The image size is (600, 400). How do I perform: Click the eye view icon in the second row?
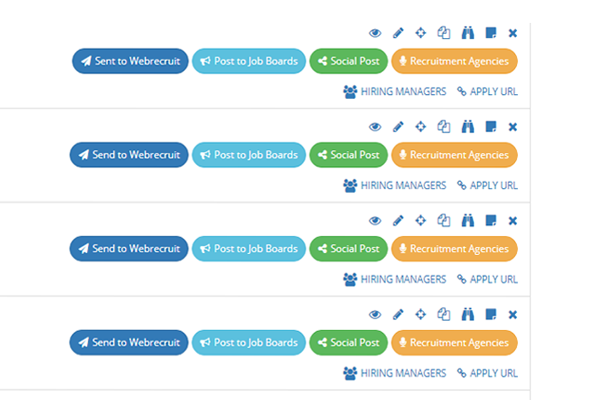pos(375,127)
